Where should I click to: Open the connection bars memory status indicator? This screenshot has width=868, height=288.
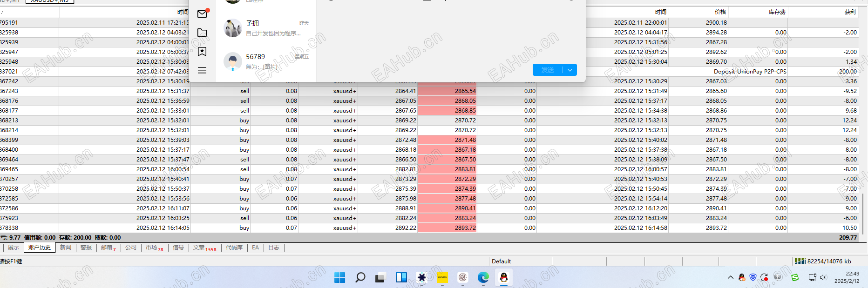point(823,261)
